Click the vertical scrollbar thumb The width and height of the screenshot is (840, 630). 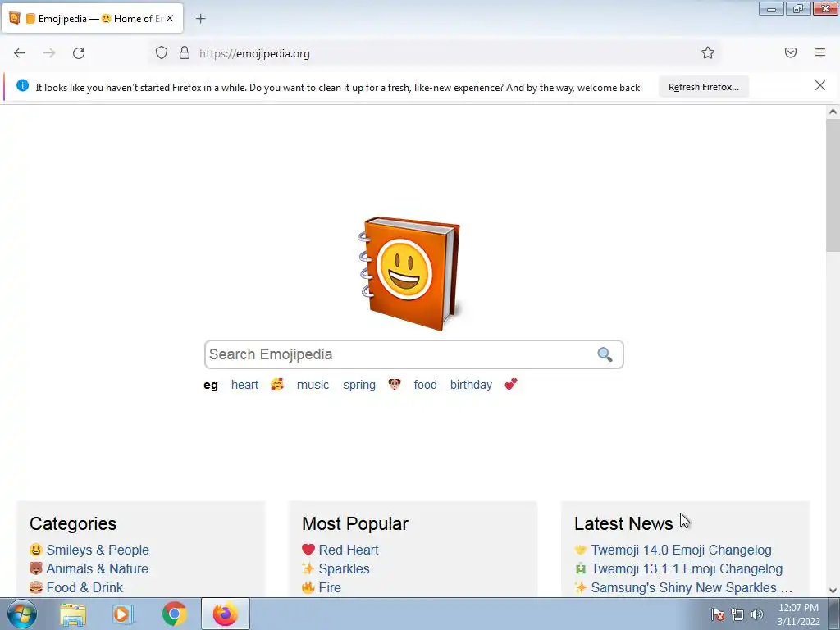pos(833,185)
